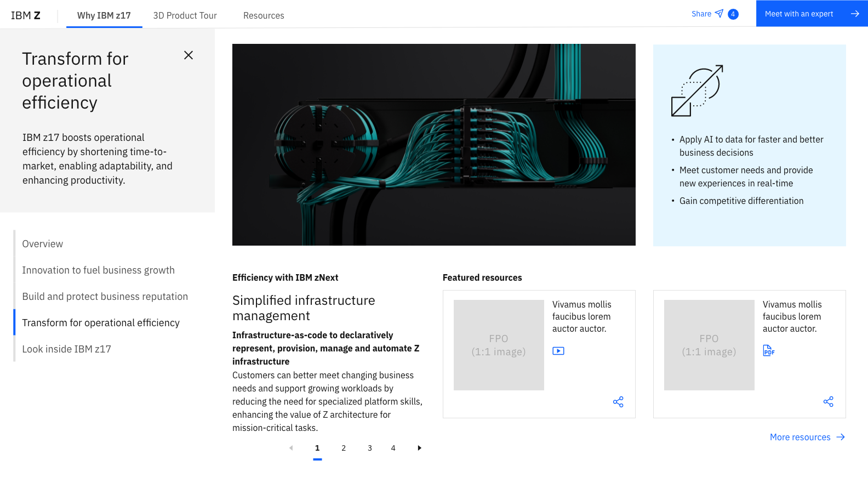868x500 pixels.
Task: Click Vivamus mollis title in PDF resource card
Action: point(792,316)
